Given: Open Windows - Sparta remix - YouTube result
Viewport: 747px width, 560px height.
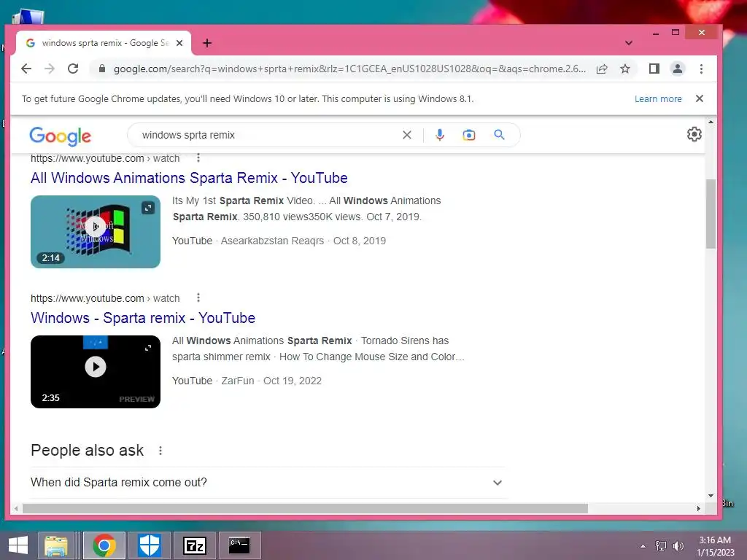Looking at the screenshot, I should click(143, 318).
